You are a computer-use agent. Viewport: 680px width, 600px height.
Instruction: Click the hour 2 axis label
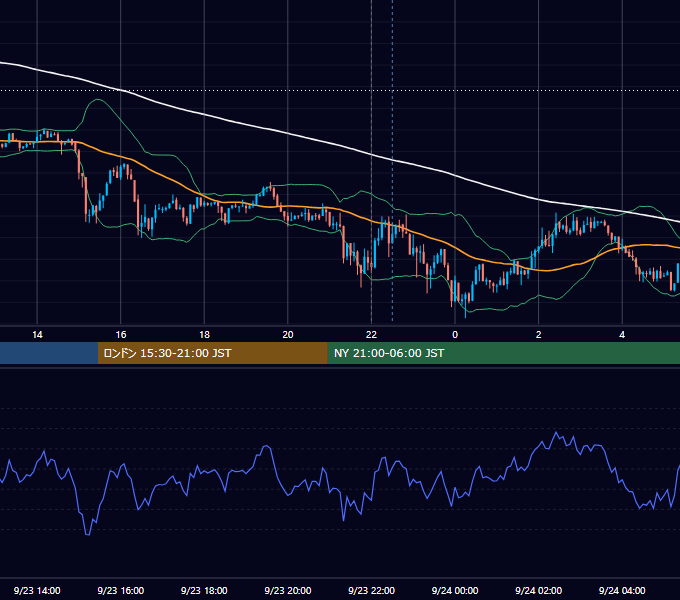click(538, 335)
